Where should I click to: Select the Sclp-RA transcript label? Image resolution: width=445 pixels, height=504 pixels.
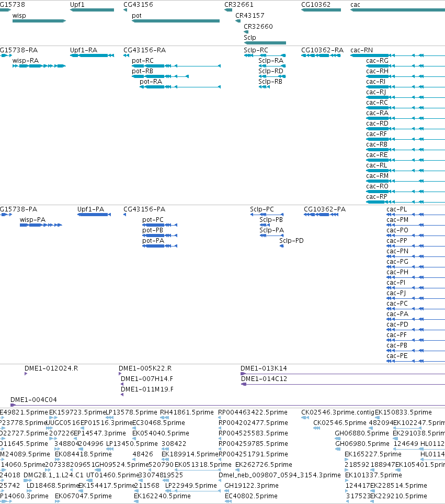pyautogui.click(x=271, y=60)
